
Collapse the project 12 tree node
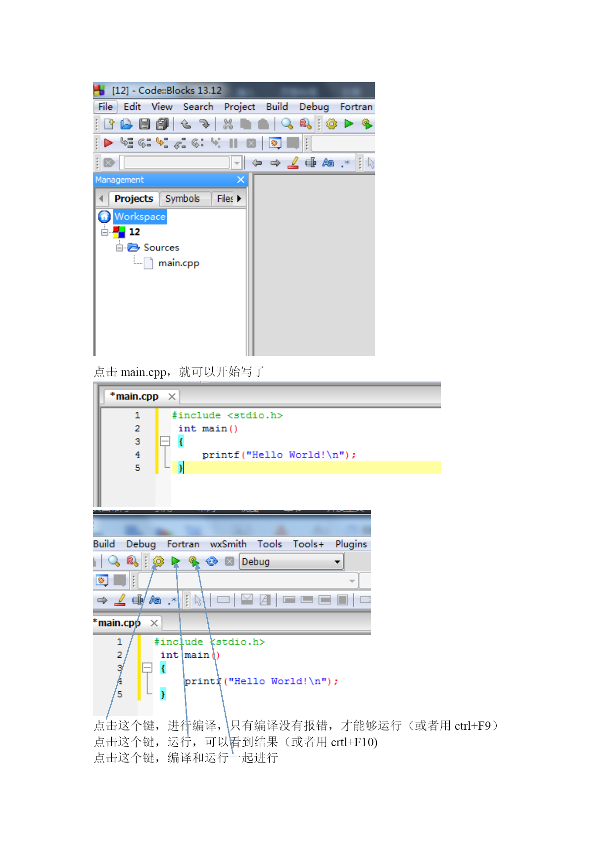tap(104, 232)
